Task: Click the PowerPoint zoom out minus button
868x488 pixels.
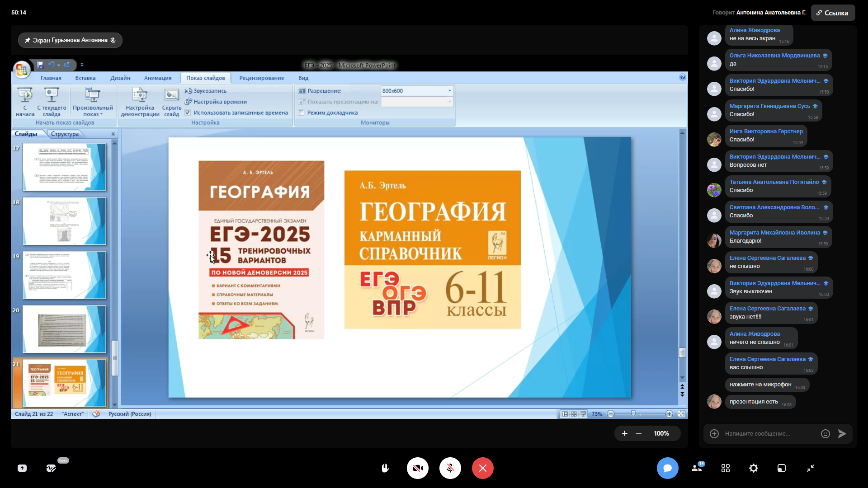Action: (611, 414)
